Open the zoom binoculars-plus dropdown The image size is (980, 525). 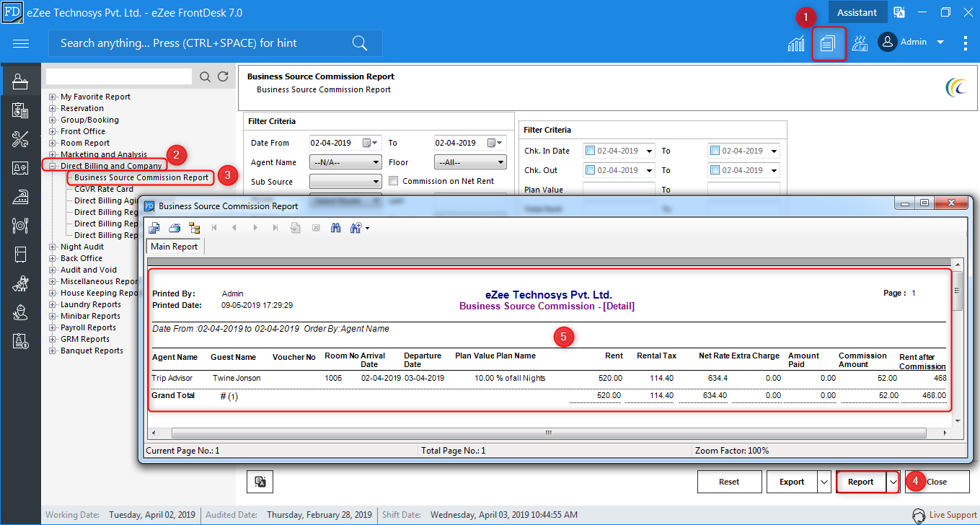tap(359, 228)
